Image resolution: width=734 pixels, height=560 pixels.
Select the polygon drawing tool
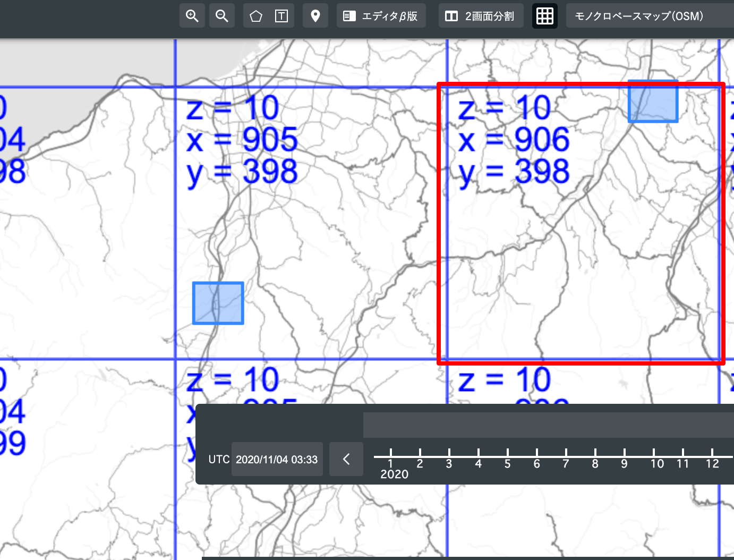pos(256,16)
